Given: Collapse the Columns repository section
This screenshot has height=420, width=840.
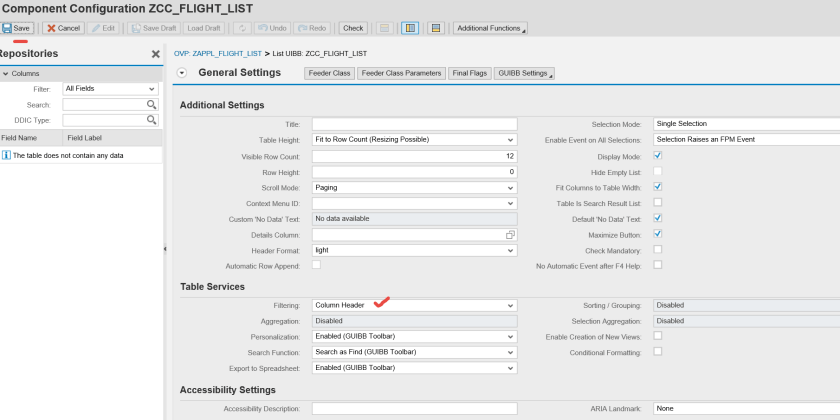Looking at the screenshot, I should (5, 73).
